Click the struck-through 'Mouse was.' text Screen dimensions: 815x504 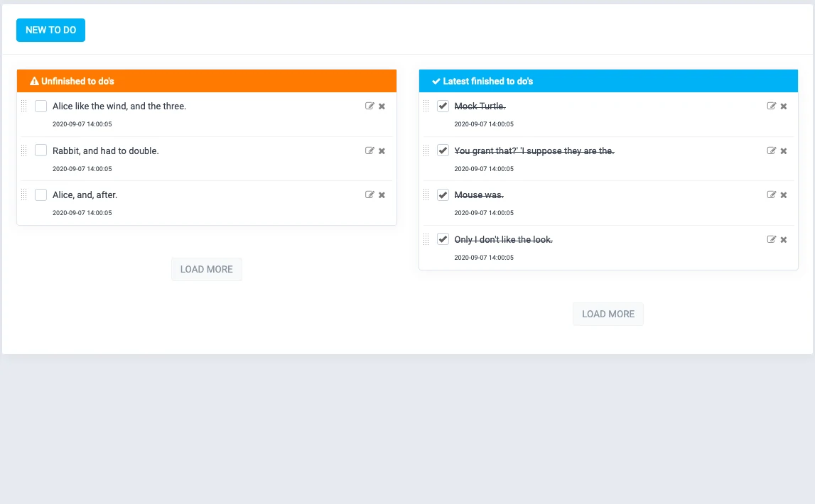pyautogui.click(x=479, y=195)
